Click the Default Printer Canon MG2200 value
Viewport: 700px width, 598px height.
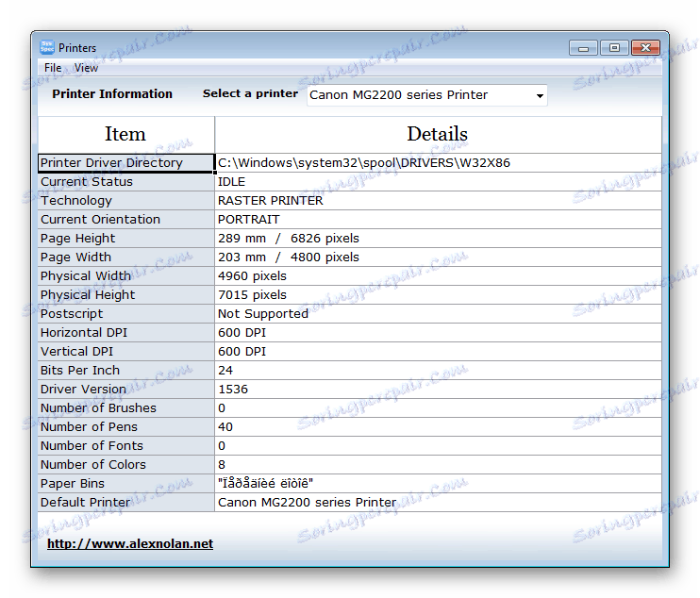[x=438, y=503]
